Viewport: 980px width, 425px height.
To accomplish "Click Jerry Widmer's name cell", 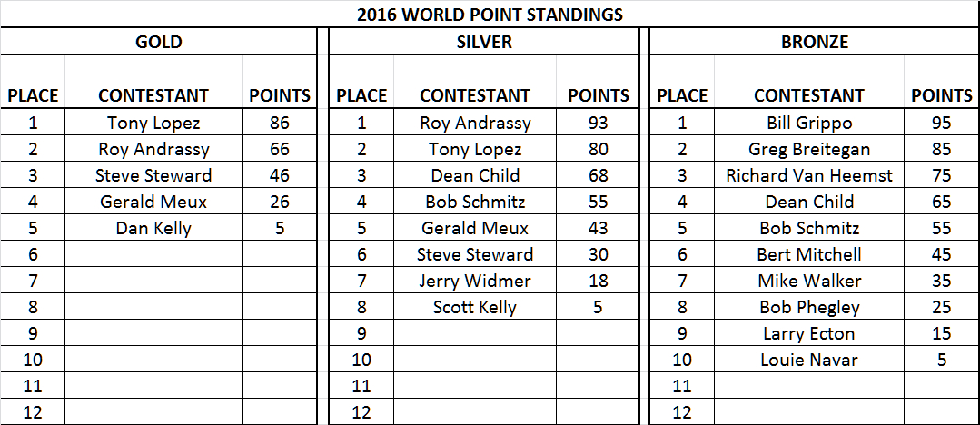I will (475, 281).
